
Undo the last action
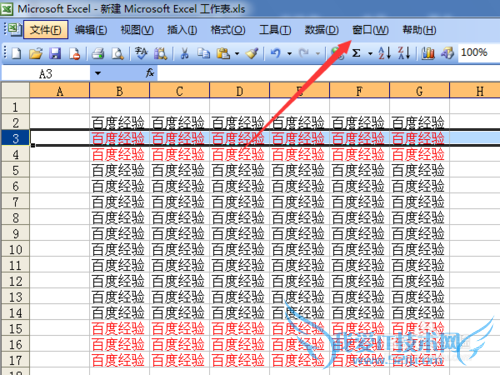point(276,53)
